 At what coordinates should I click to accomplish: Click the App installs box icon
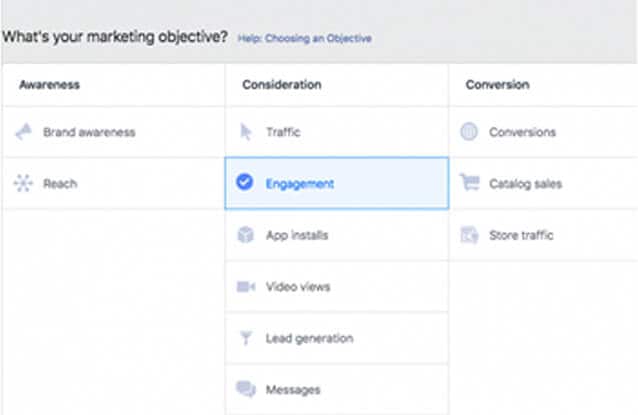[x=246, y=236]
